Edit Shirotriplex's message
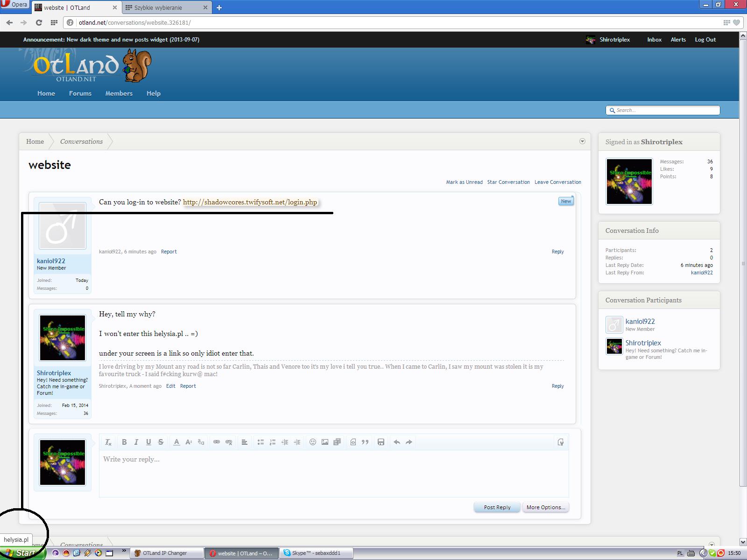The width and height of the screenshot is (747, 560). click(x=171, y=386)
